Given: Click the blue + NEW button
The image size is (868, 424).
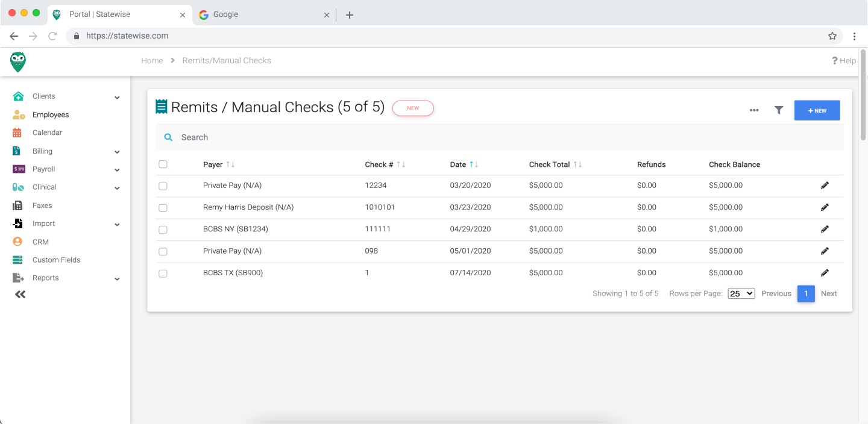Looking at the screenshot, I should point(817,110).
